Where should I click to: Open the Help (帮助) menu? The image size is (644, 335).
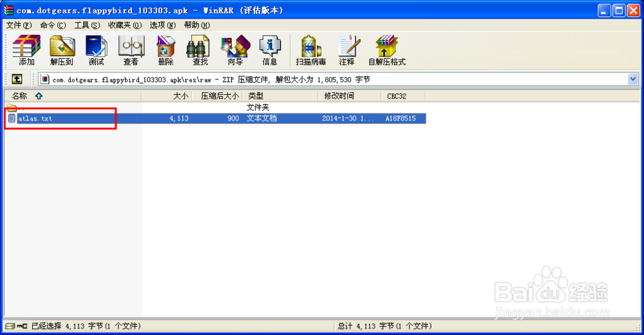[x=196, y=25]
